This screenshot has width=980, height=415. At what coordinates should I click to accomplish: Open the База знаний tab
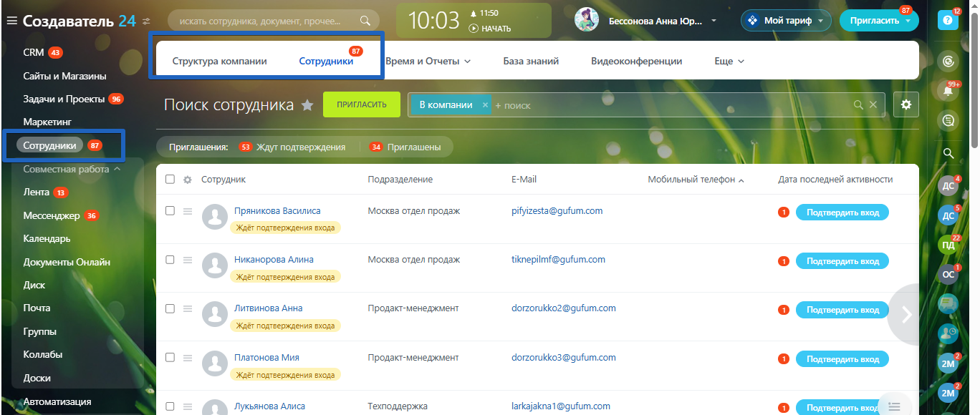531,62
